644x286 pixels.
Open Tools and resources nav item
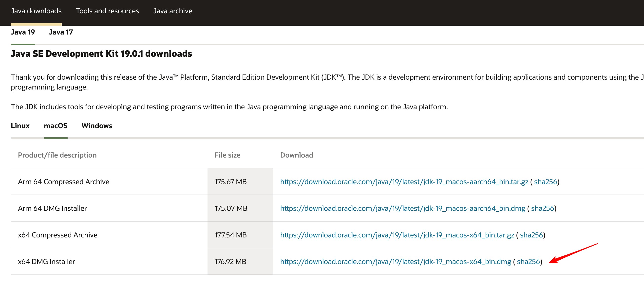[x=107, y=11]
